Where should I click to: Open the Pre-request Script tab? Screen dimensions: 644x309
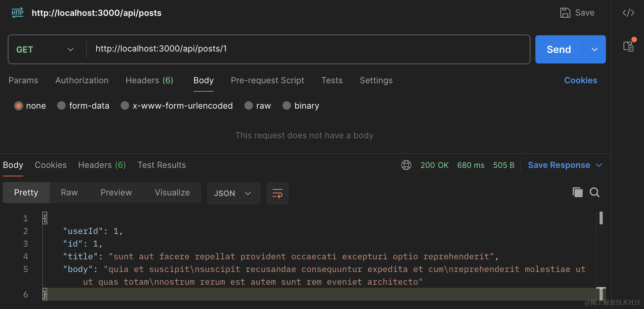pos(267,80)
